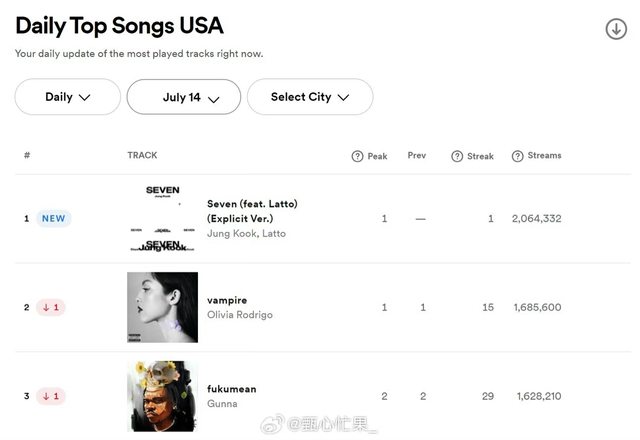Click the Jung Kook, Latto artist link

pos(246,233)
